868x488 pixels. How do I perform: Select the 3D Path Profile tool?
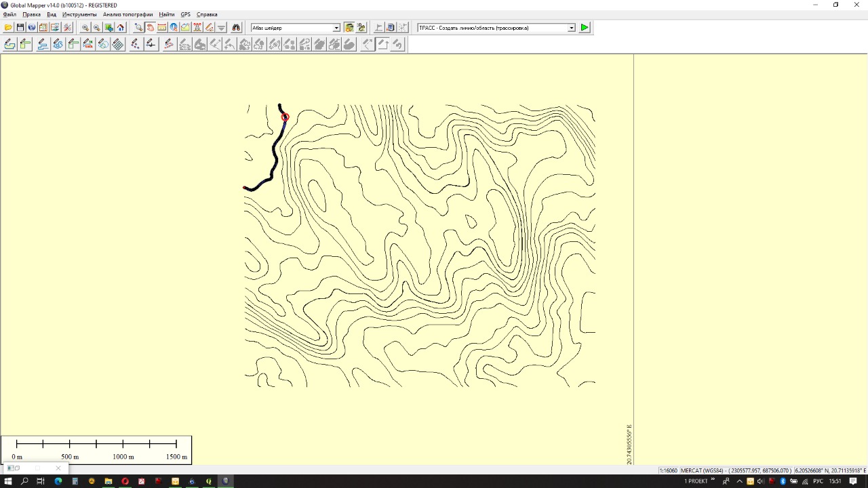tap(185, 28)
